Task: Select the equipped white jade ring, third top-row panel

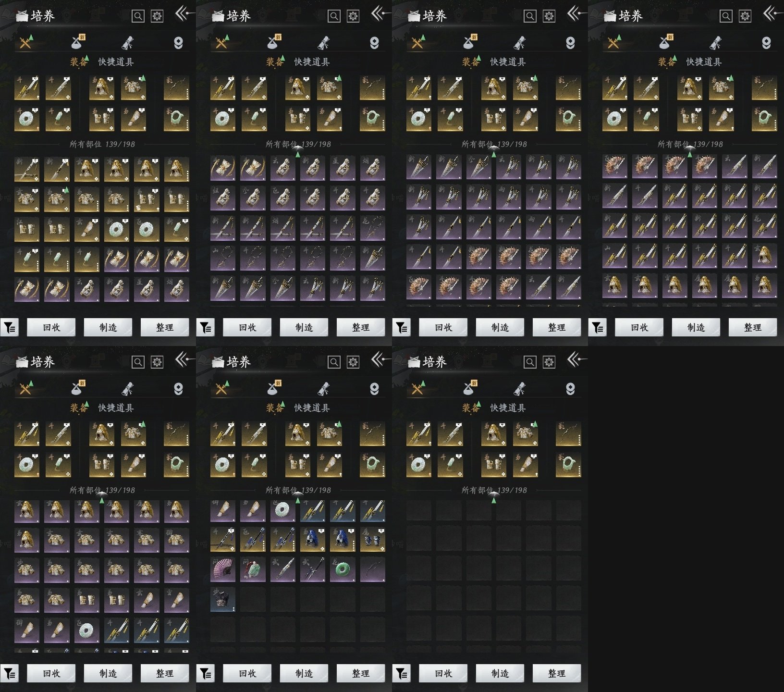Action: point(419,119)
